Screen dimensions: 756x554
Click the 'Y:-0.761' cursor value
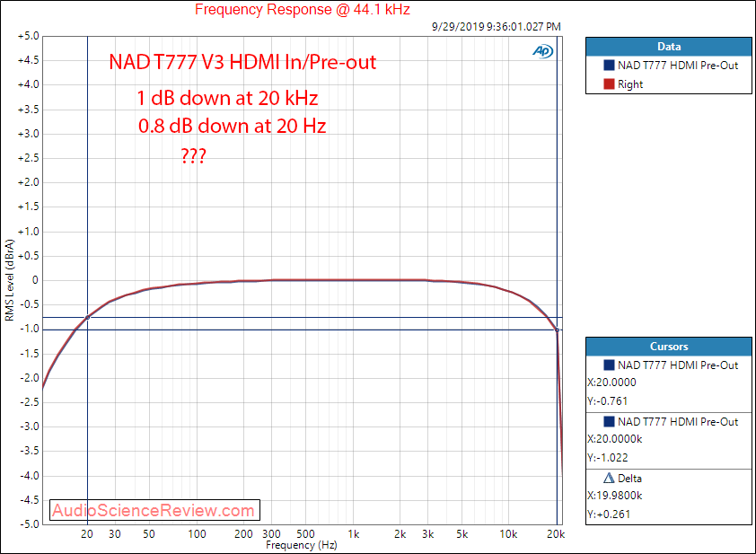point(607,401)
